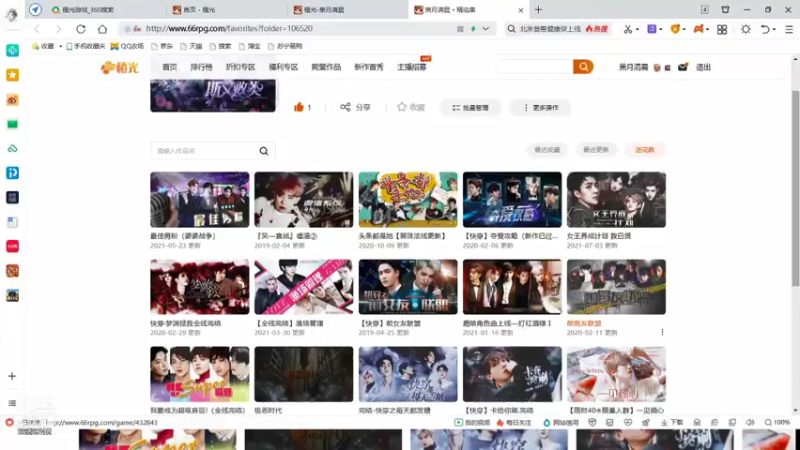The image size is (800, 450).
Task: Open the scissors screenshot tool
Action: tap(628, 29)
